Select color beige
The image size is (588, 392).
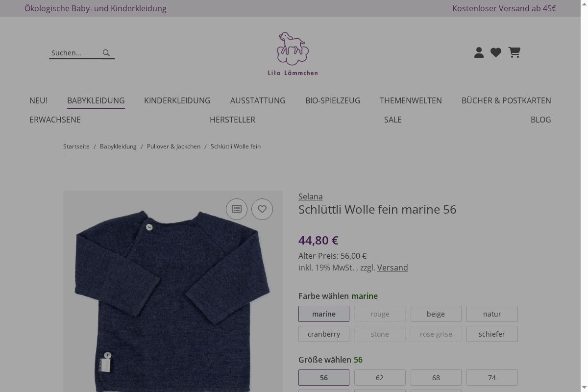[436, 314]
